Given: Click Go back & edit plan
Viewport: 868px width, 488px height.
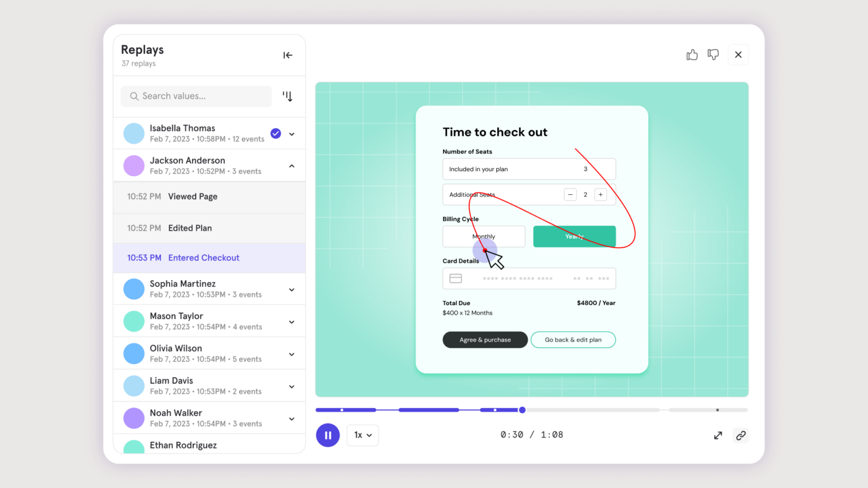Looking at the screenshot, I should tap(573, 340).
